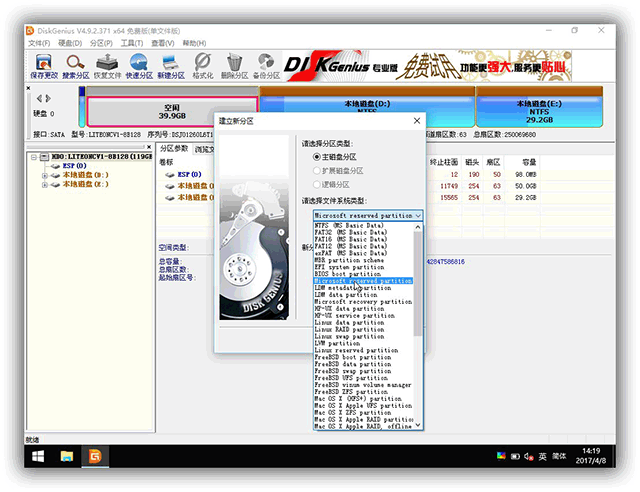640x492 pixels.
Task: Select the 39.9GB free space block
Action: click(172, 111)
